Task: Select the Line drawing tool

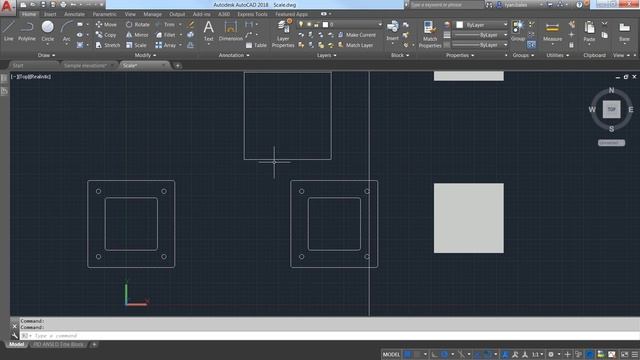Action: (9, 30)
